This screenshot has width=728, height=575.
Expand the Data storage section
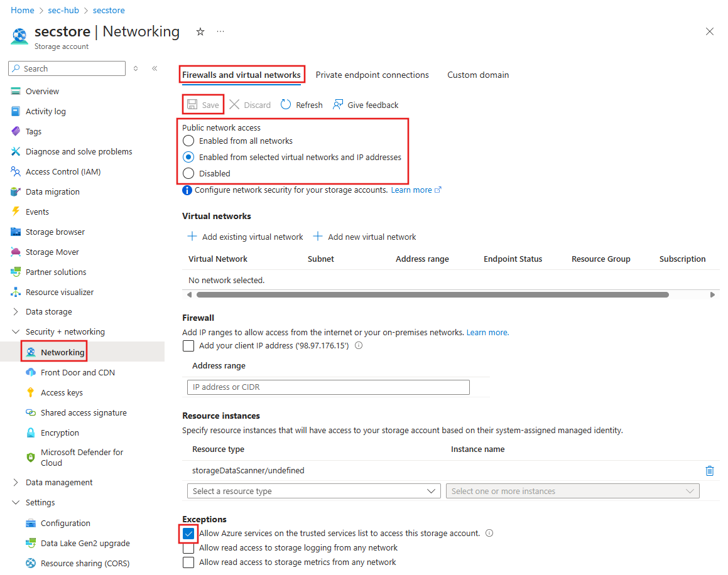click(16, 312)
